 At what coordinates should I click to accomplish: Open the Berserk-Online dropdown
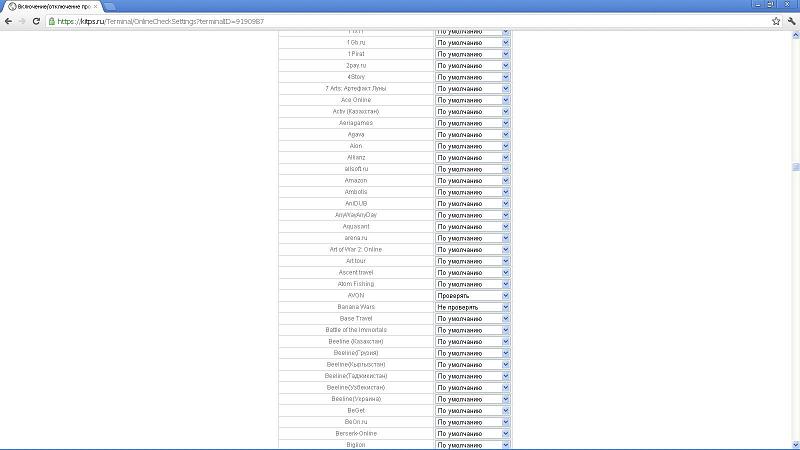(x=472, y=434)
